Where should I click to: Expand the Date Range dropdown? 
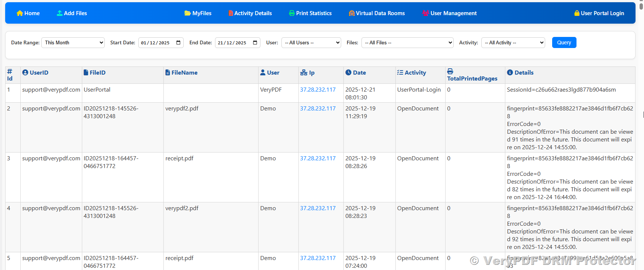coord(73,42)
